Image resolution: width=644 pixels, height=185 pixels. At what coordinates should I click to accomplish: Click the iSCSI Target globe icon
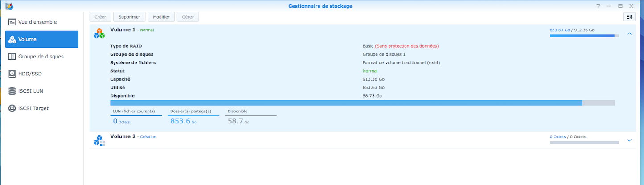[12, 108]
